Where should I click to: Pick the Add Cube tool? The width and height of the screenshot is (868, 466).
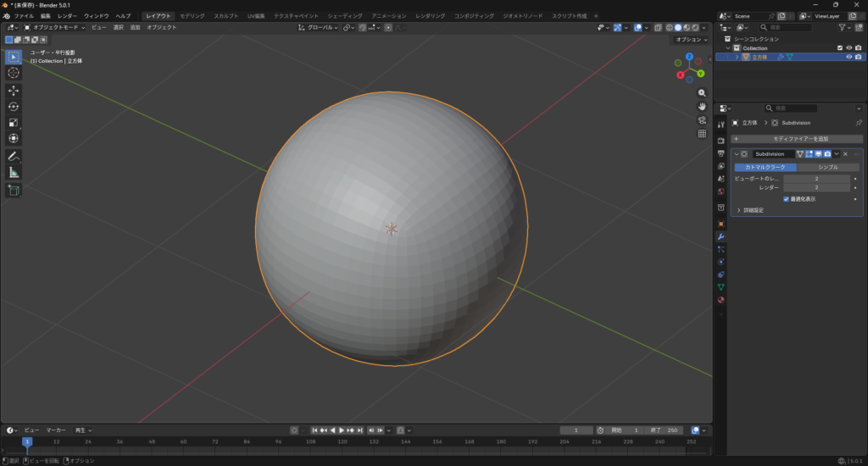point(14,191)
